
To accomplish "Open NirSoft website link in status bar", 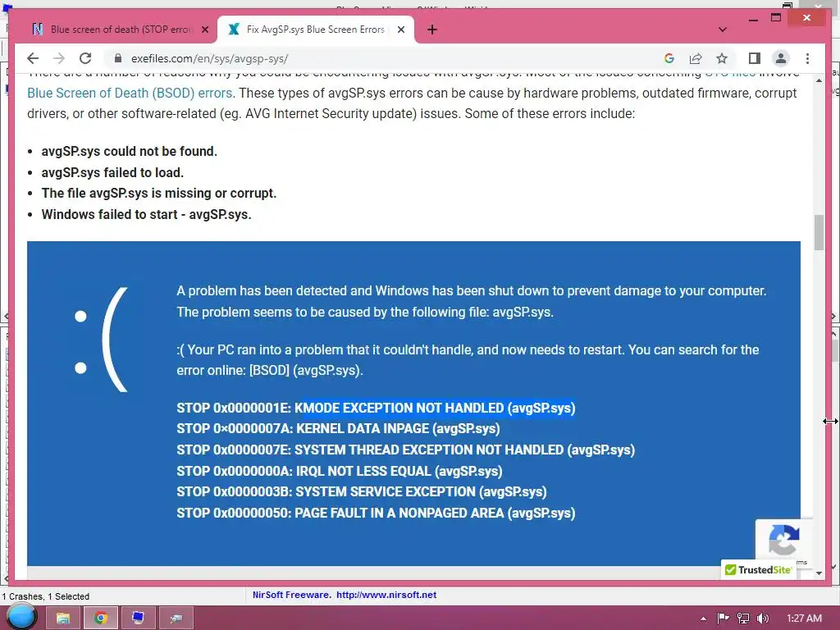I will [x=386, y=595].
